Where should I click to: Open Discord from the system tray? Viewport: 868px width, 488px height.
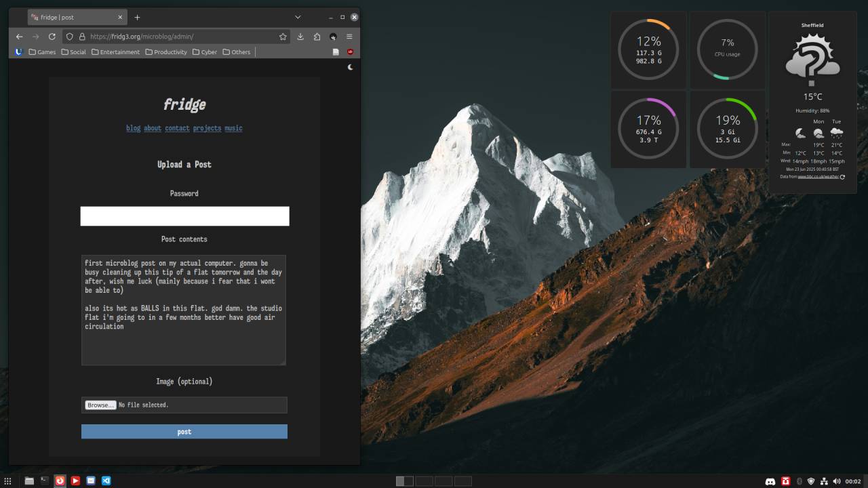tap(770, 481)
